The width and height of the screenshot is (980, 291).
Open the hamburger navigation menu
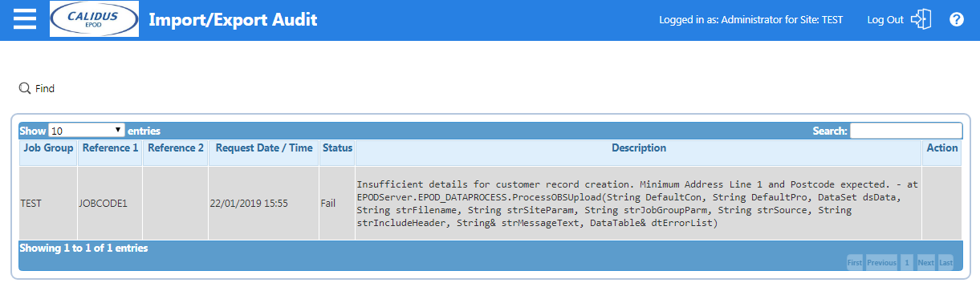(26, 19)
